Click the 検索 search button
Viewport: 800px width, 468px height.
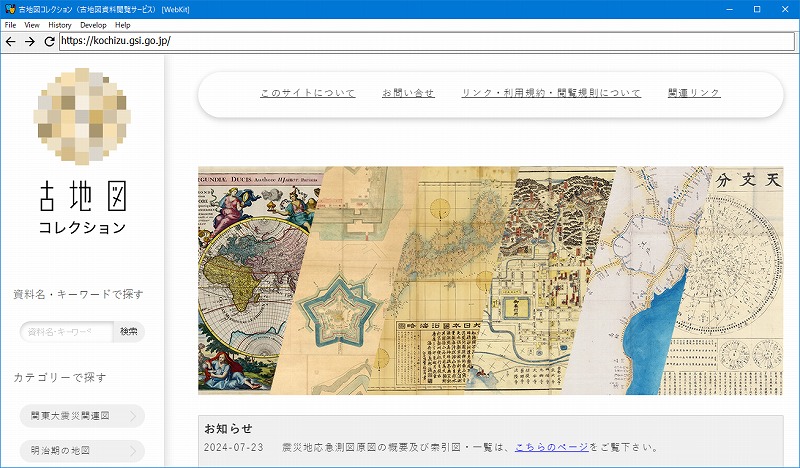(129, 332)
